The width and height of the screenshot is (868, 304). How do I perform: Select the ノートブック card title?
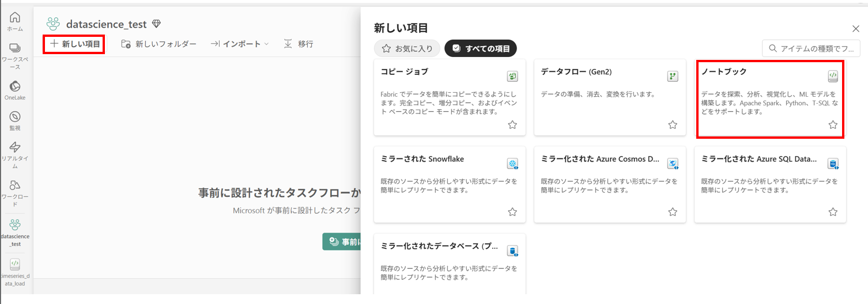tap(724, 71)
